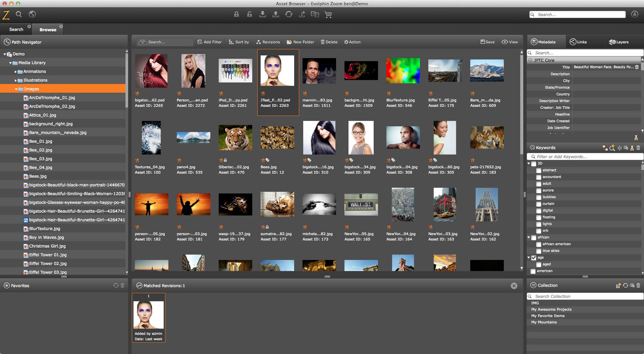The image size is (644, 354).
Task: Create a New Folder
Action: tap(301, 42)
